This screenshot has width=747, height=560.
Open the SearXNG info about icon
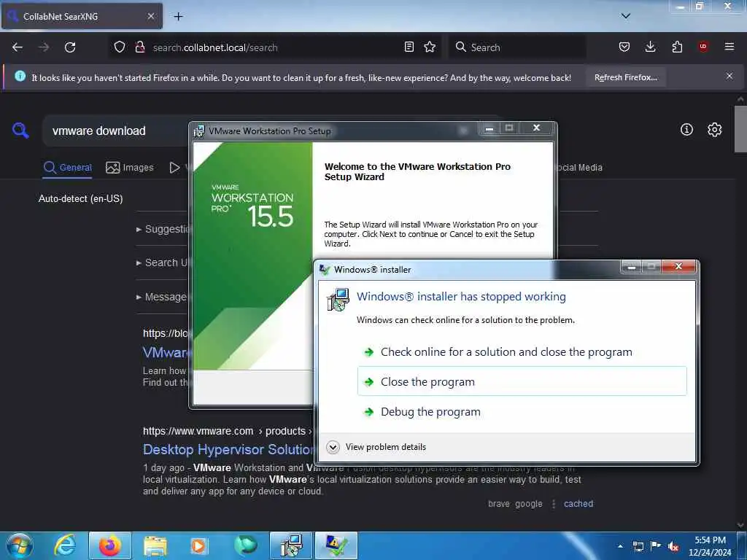pos(686,130)
